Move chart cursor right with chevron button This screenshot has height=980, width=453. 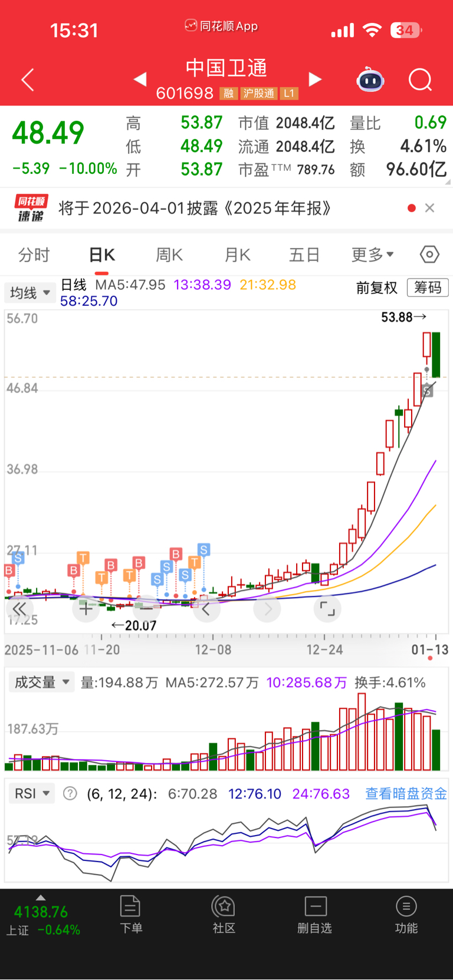pyautogui.click(x=267, y=609)
